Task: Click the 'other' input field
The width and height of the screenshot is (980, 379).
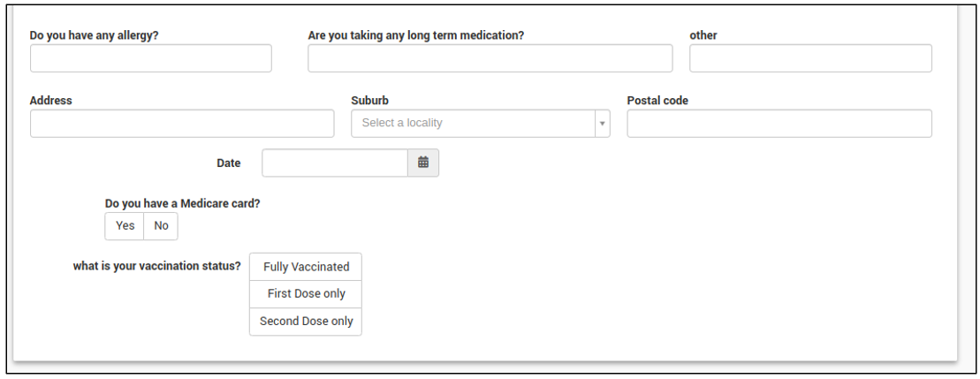Action: 809,58
